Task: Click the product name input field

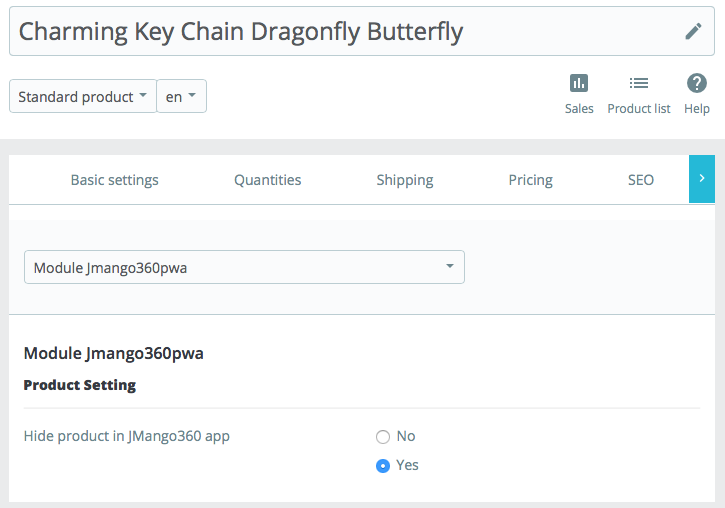Action: tap(340, 31)
